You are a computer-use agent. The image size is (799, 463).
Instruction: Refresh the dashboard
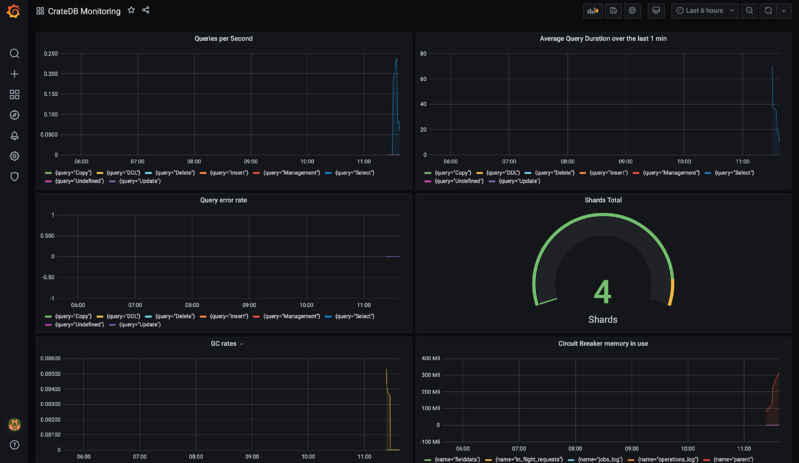768,11
